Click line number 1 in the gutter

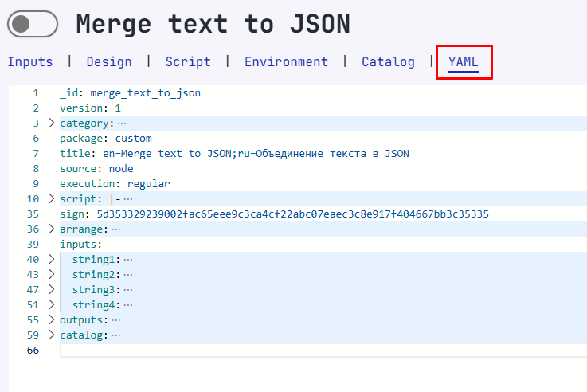pyautogui.click(x=35, y=93)
